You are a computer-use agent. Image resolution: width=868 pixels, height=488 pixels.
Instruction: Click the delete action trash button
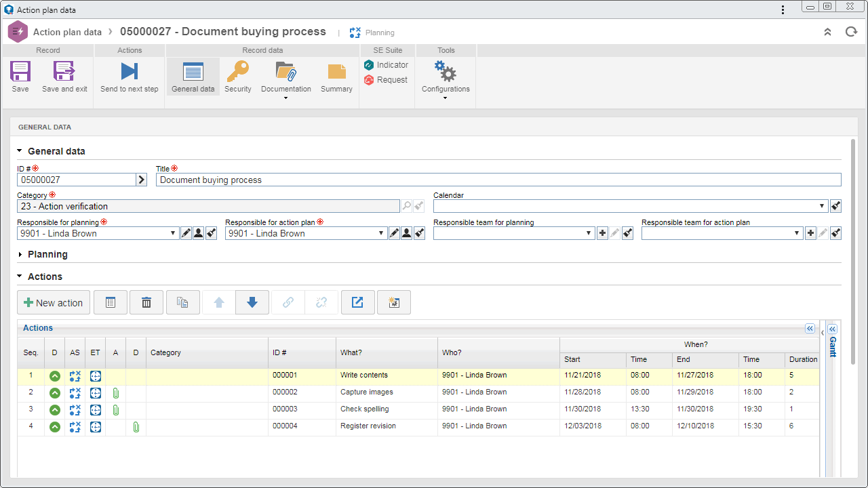[146, 302]
